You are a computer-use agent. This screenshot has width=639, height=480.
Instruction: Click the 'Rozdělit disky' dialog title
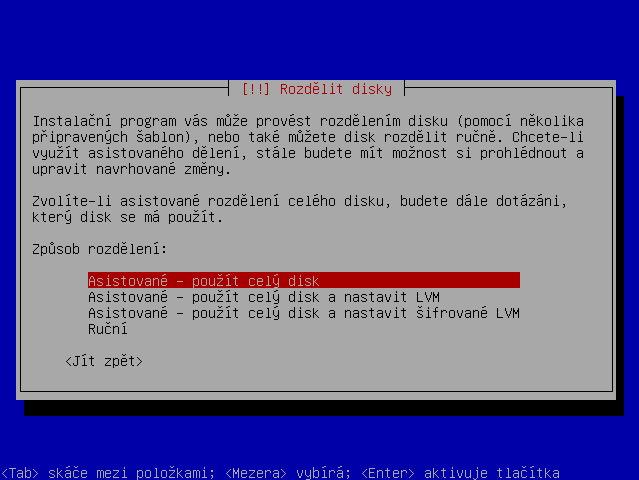point(336,89)
